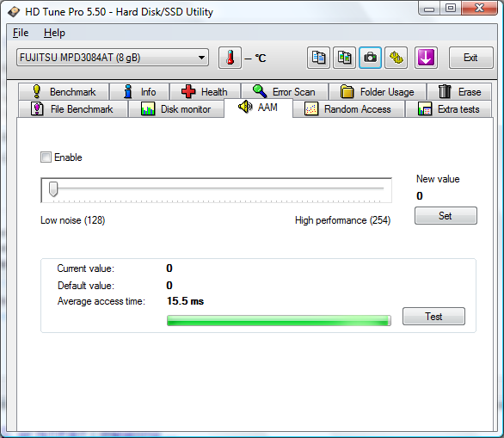The width and height of the screenshot is (504, 438).
Task: Open the Help menu
Action: [54, 33]
